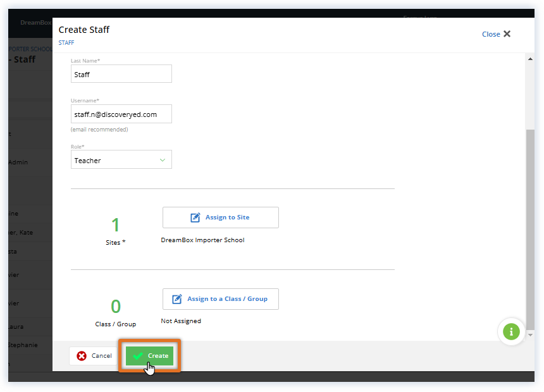Click the red X icon on Cancel

(x=82, y=356)
